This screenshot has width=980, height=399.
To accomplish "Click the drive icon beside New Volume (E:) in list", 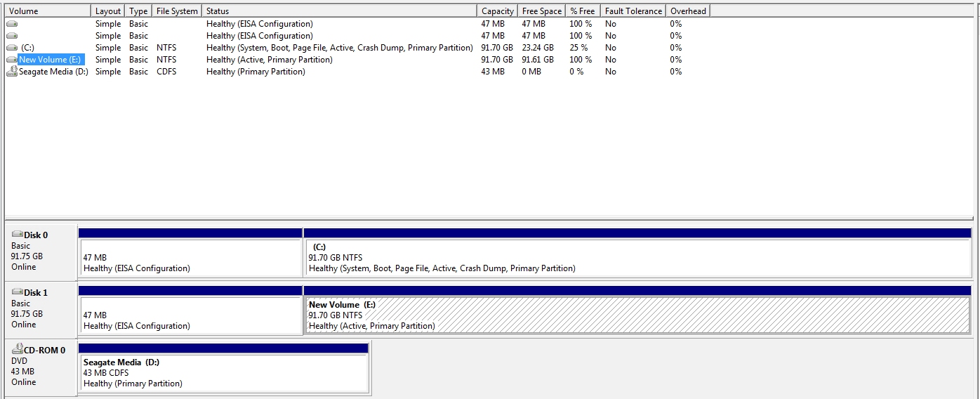I will coord(12,60).
